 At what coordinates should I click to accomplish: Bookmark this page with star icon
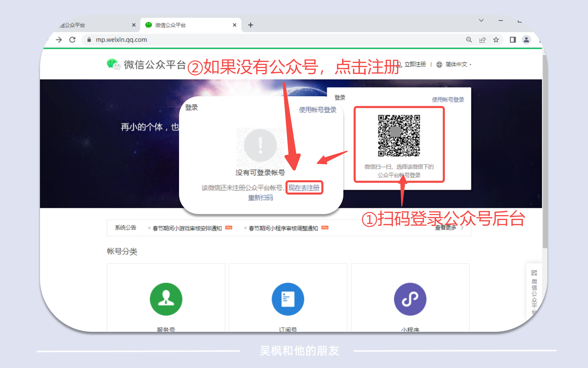[496, 40]
